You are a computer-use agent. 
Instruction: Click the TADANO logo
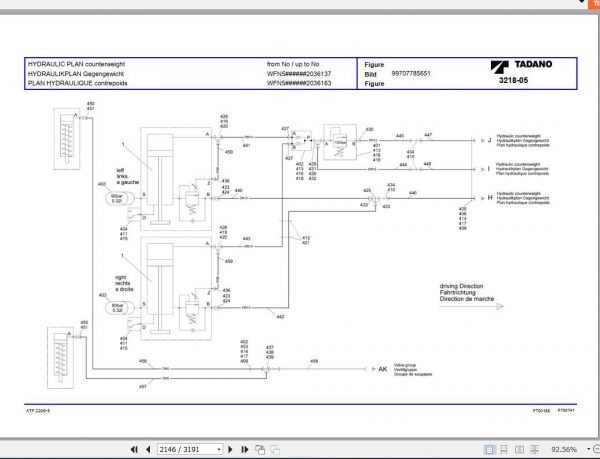click(521, 65)
